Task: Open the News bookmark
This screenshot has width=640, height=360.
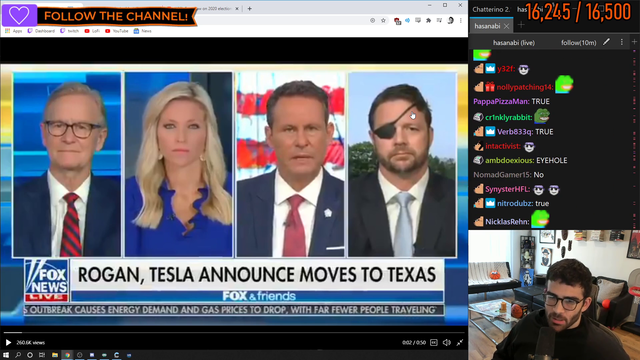Action: coord(142,31)
